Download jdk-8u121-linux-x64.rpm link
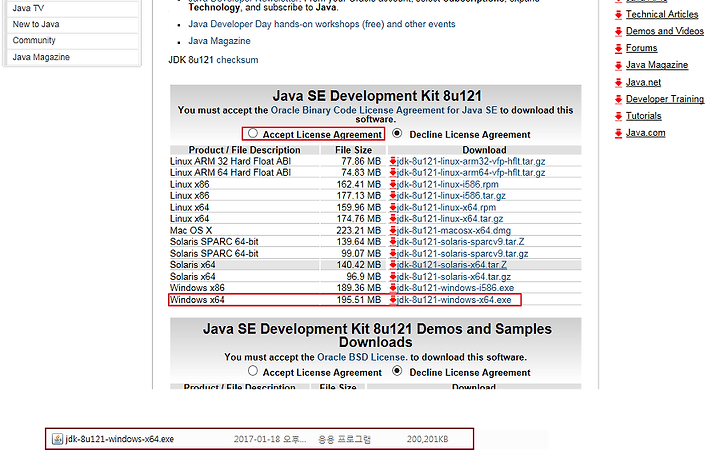 (x=446, y=208)
